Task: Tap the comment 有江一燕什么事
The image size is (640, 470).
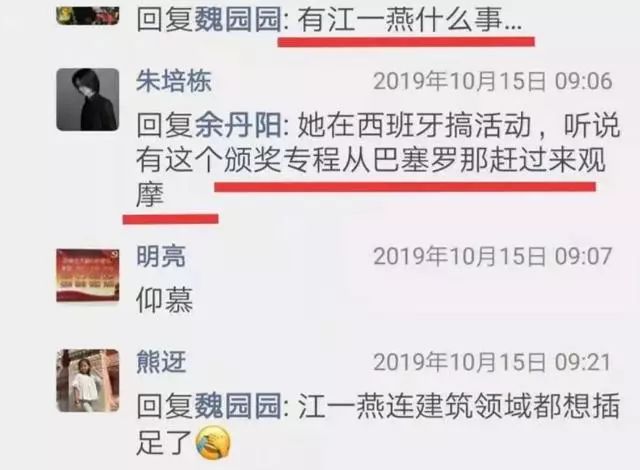Action: (410, 20)
